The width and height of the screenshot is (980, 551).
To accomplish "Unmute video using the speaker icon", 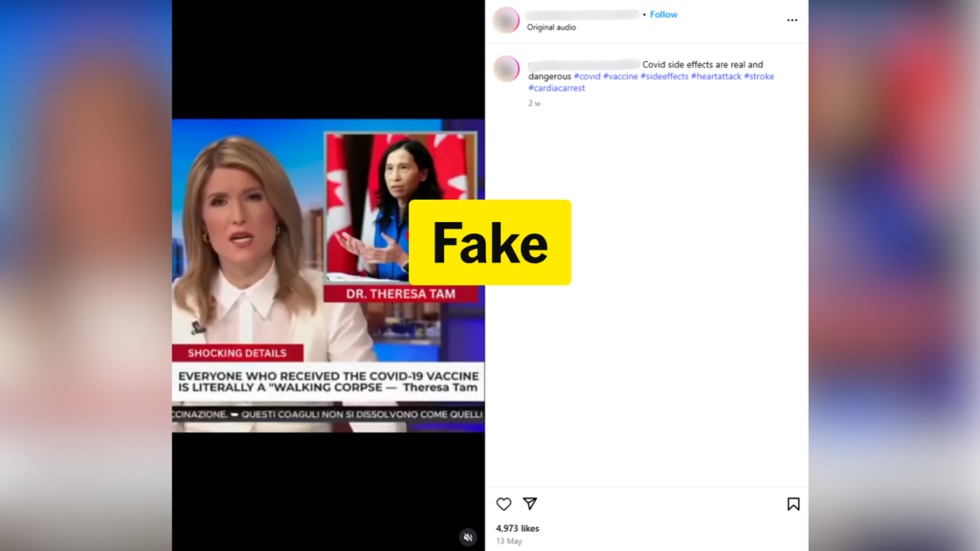I will click(468, 538).
